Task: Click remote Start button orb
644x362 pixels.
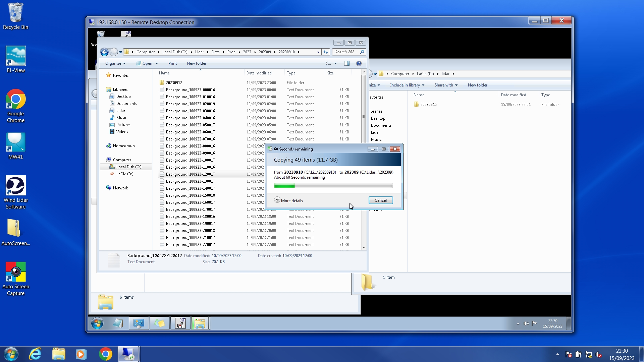Action: [x=97, y=323]
